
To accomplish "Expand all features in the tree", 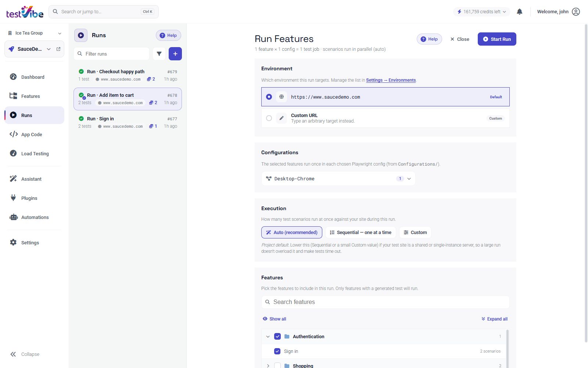I will point(494,319).
